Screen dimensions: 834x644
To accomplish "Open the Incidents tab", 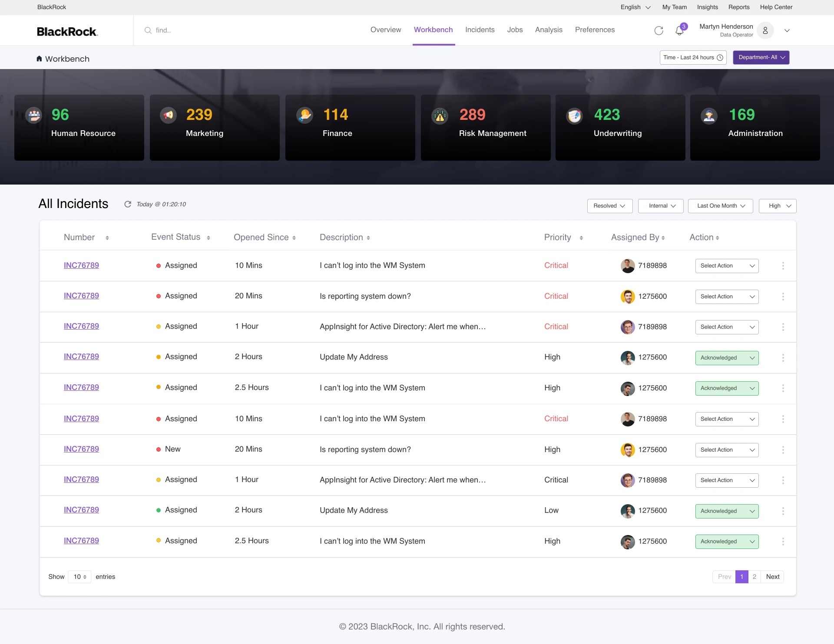I will pyautogui.click(x=480, y=30).
